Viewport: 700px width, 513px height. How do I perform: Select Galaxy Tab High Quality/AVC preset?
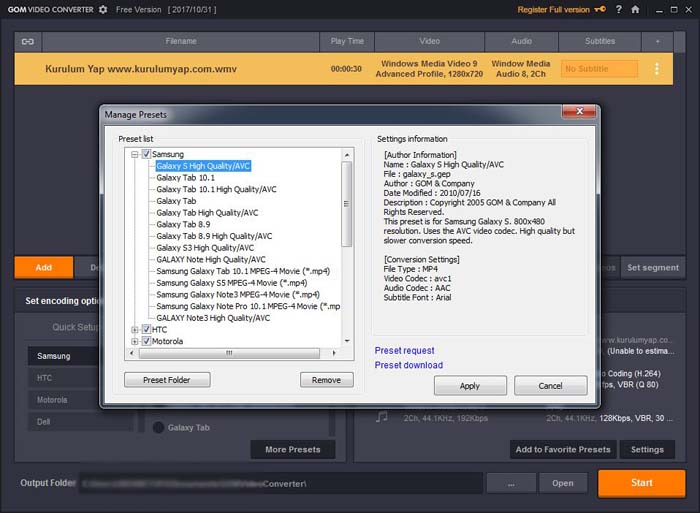pyautogui.click(x=207, y=213)
